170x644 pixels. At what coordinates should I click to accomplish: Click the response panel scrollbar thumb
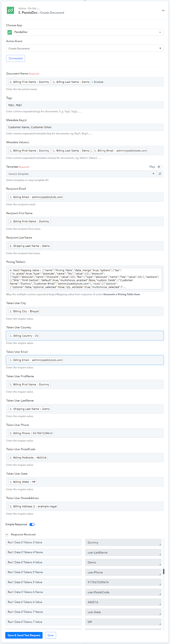[163, 571]
